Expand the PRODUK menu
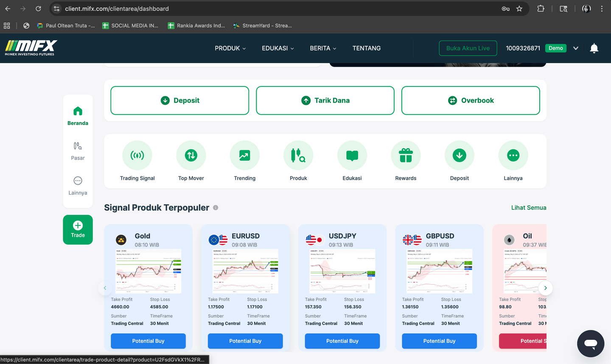The width and height of the screenshot is (611, 364). [230, 48]
